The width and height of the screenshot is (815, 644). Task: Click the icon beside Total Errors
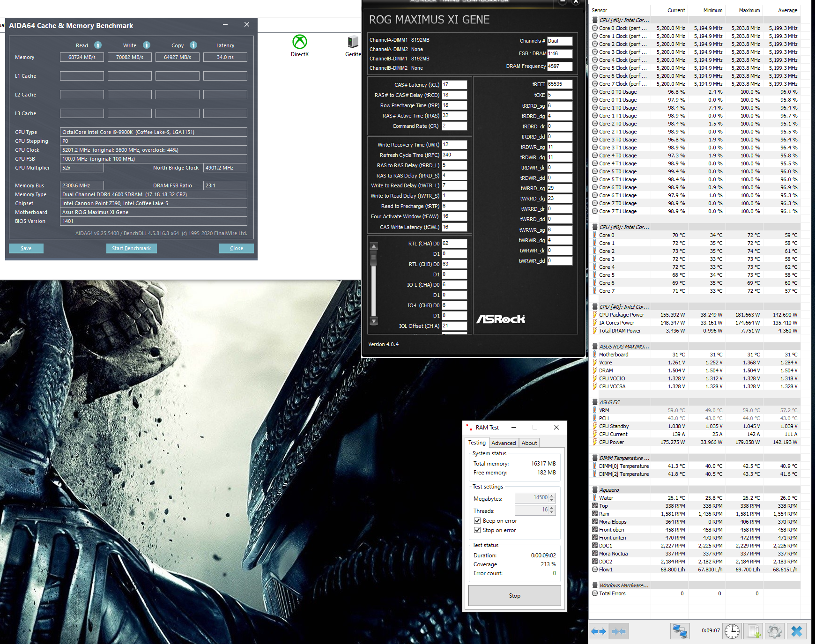595,593
